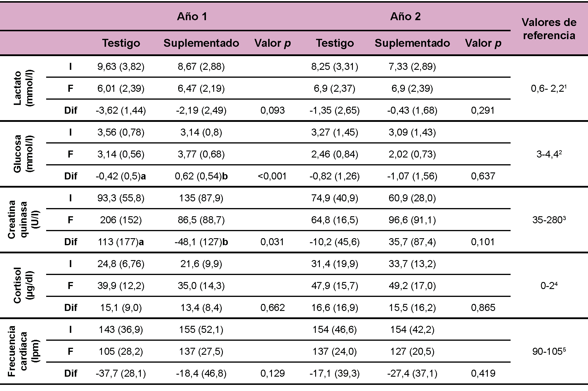Click the Creatina quinasa (U/l) label
588x391 pixels.
23,220
